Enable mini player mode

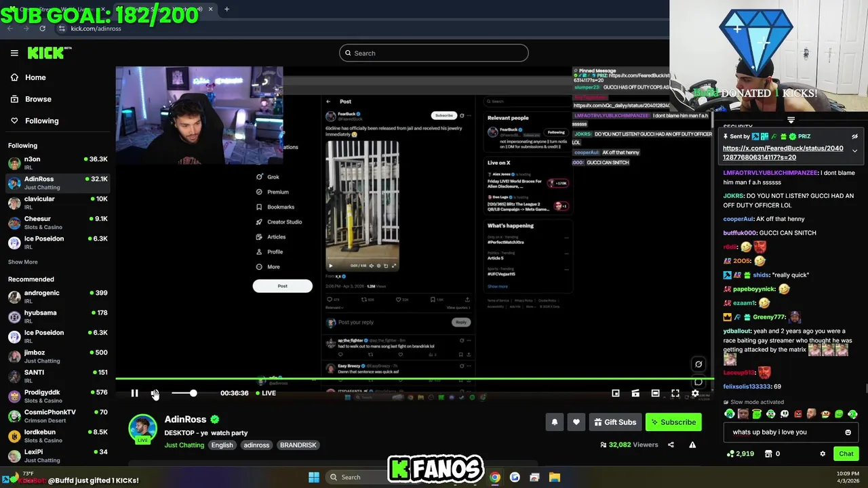point(616,393)
